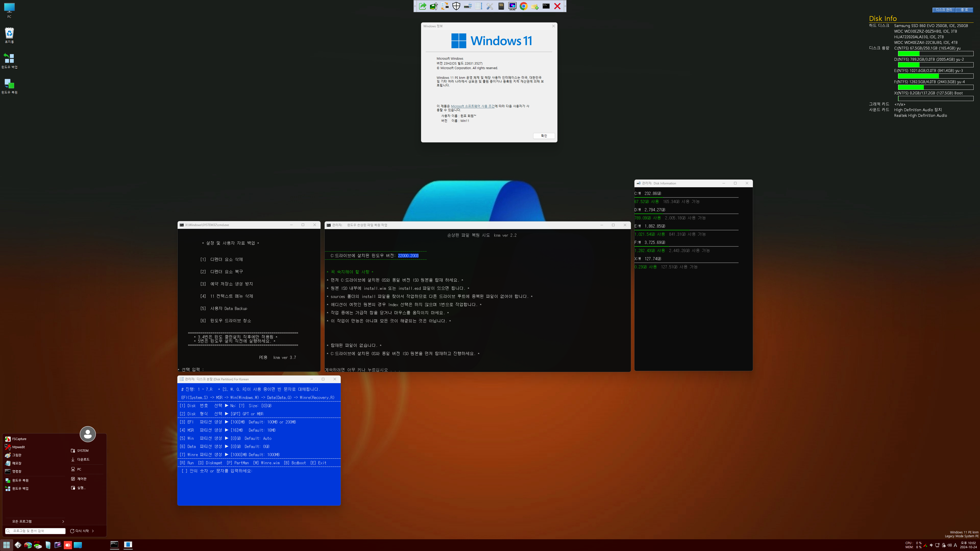Open the 윈도우 복원 desktop shortcut

pyautogui.click(x=9, y=86)
